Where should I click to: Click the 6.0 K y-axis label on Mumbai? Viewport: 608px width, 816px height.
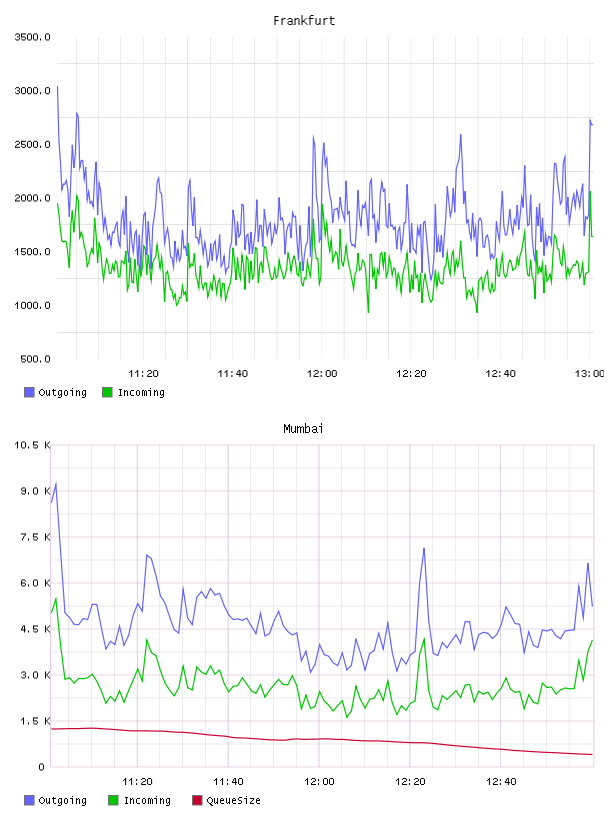click(35, 583)
